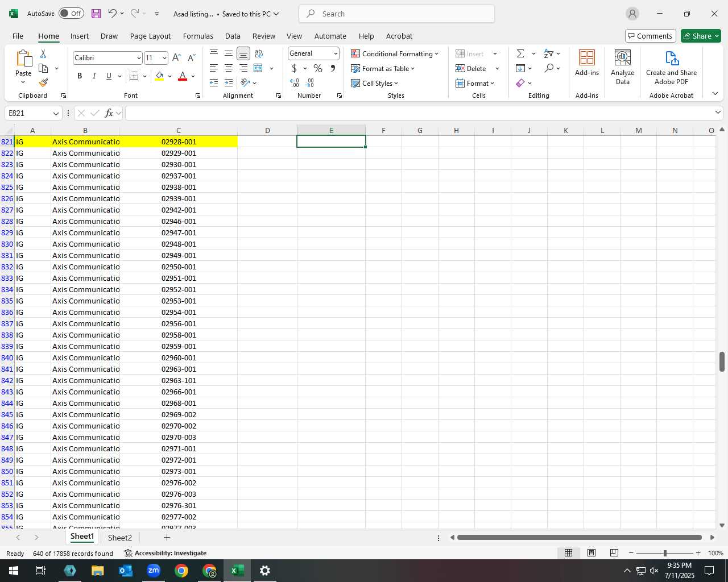The image size is (728, 582).
Task: Toggle Underline formatting
Action: 109,76
